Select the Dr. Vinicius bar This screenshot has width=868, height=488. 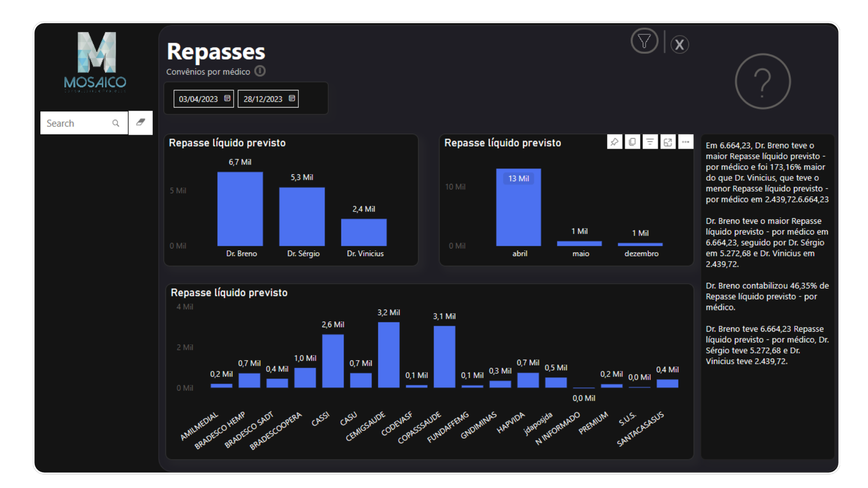click(364, 233)
